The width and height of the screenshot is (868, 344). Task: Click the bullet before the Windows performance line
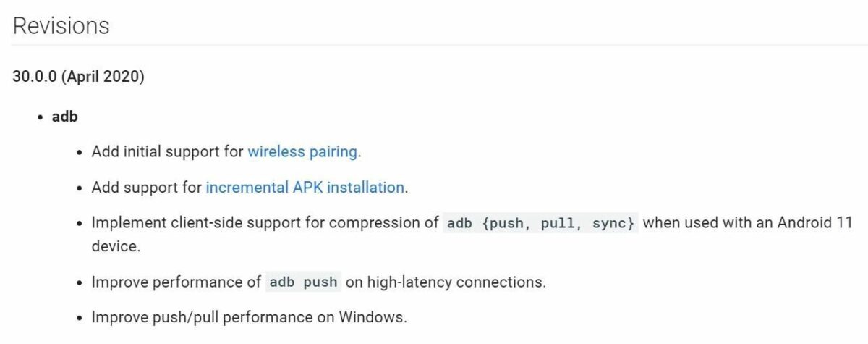(x=80, y=318)
